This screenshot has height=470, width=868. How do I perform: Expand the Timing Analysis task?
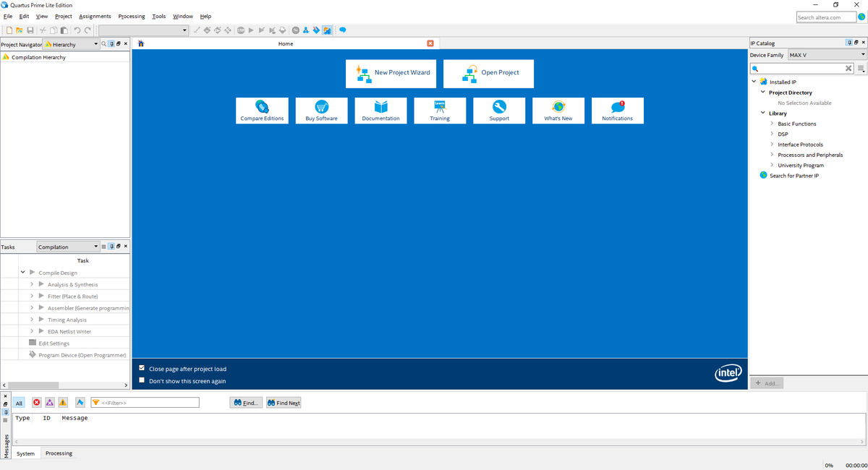33,319
